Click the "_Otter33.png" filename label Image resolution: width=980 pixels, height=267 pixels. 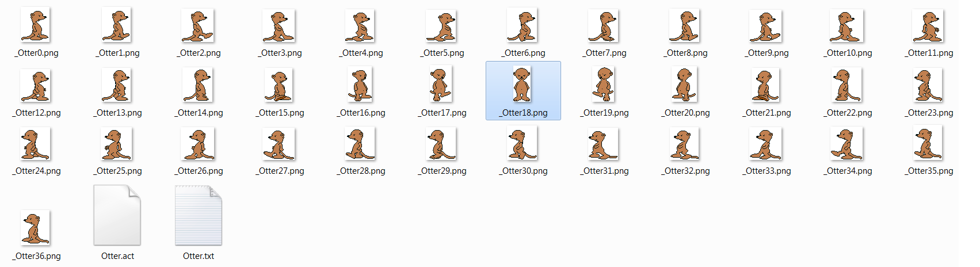pos(767,171)
